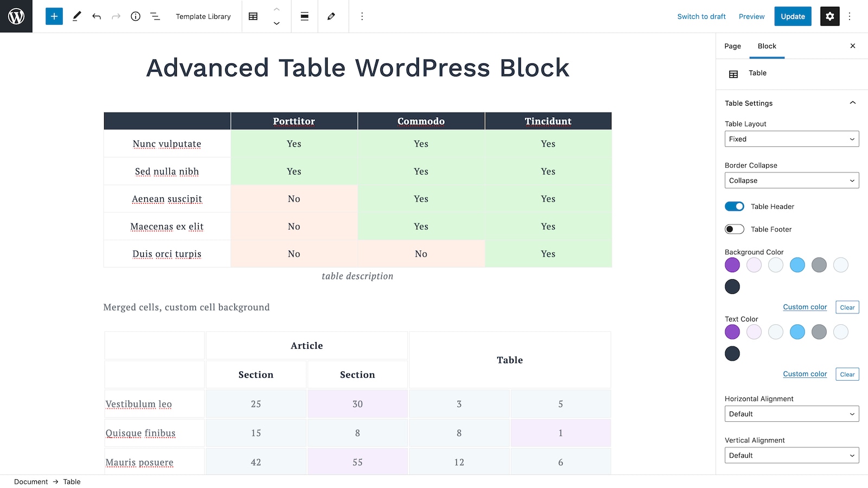868x488 pixels.
Task: Click the cell with value 42
Action: 256,462
